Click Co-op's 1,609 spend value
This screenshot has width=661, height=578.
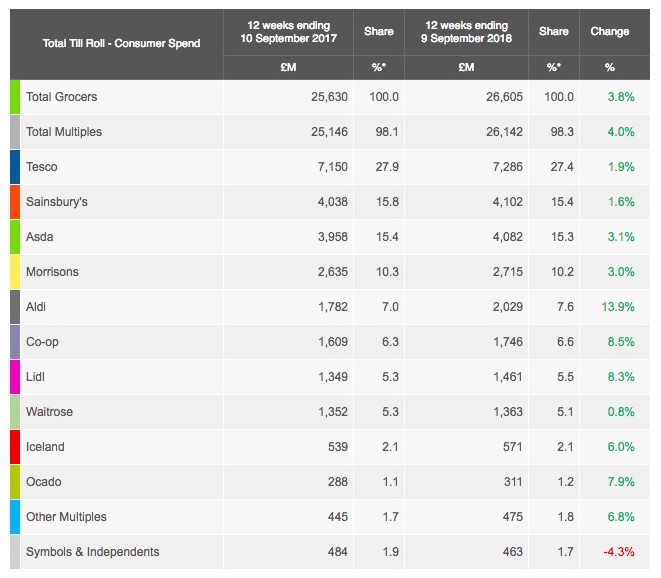click(x=333, y=342)
